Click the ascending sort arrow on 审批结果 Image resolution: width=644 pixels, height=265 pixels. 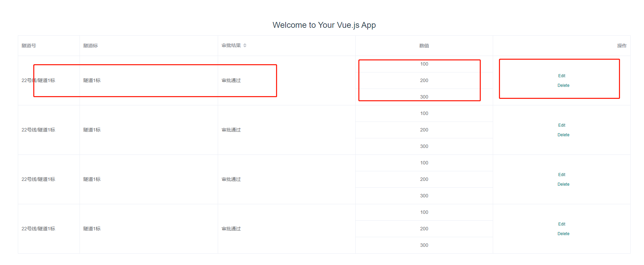click(245, 44)
